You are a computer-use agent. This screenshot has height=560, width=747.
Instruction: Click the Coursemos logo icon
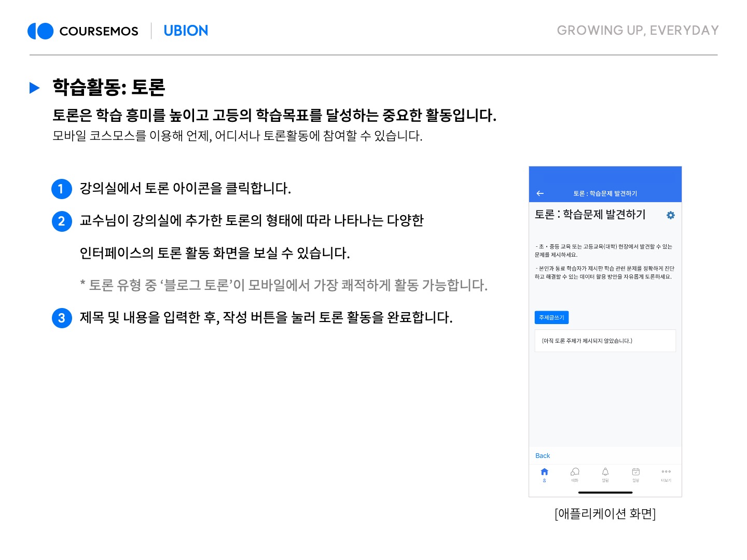tap(40, 31)
